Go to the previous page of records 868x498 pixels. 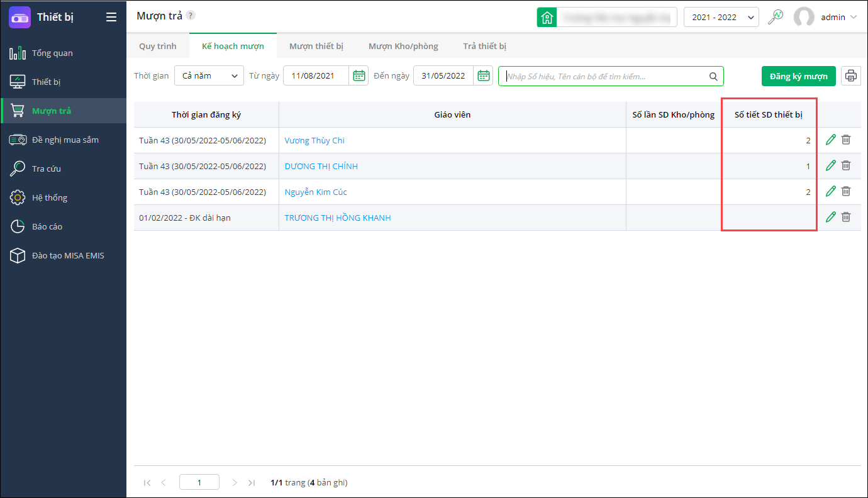[164, 482]
